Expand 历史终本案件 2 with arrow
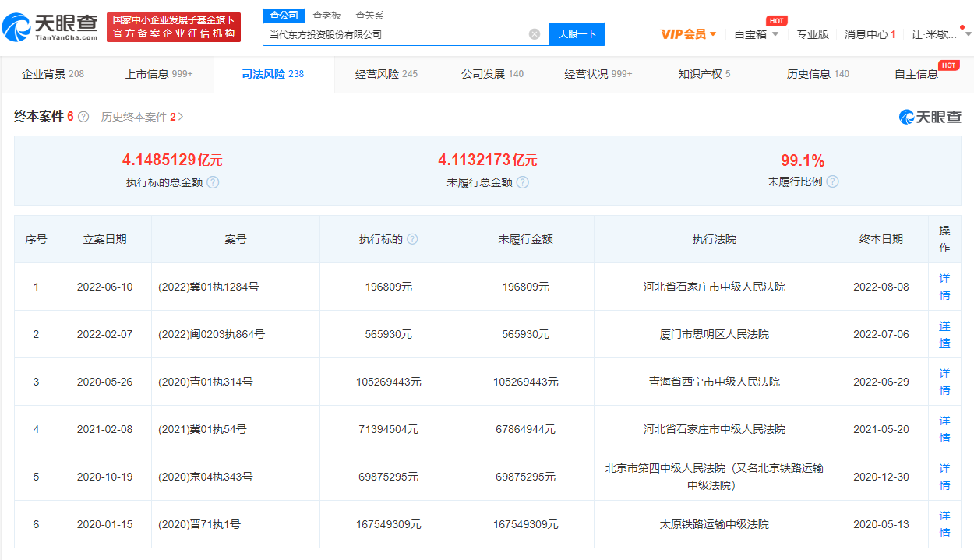The image size is (974, 560). tap(143, 117)
